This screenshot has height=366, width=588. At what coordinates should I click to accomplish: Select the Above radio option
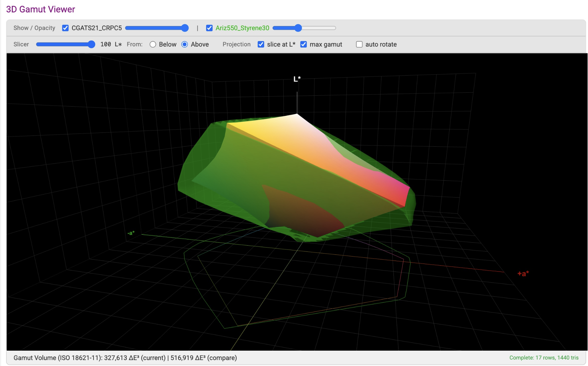tap(184, 44)
